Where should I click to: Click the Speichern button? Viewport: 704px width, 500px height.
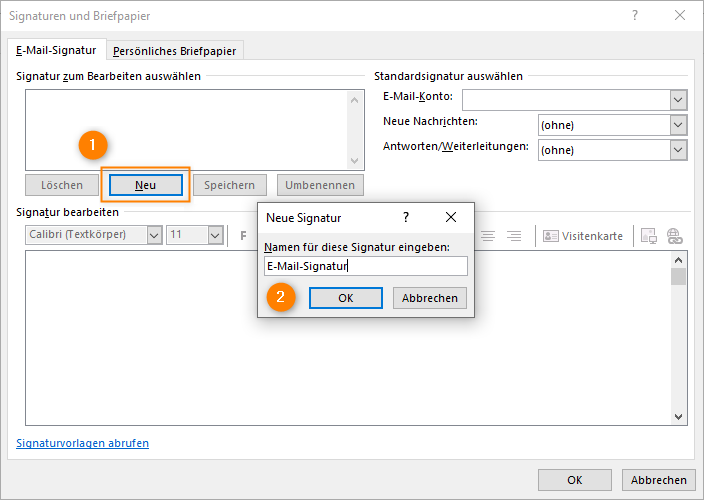click(229, 185)
